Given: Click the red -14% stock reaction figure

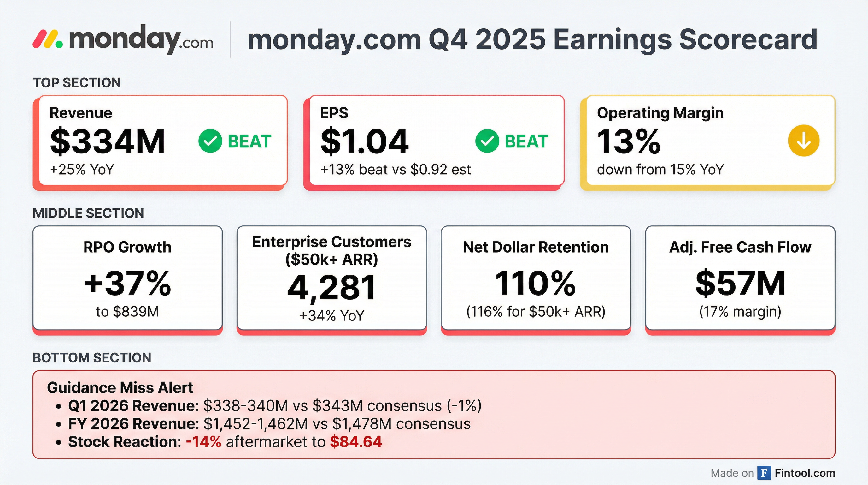Looking at the screenshot, I should click(203, 442).
